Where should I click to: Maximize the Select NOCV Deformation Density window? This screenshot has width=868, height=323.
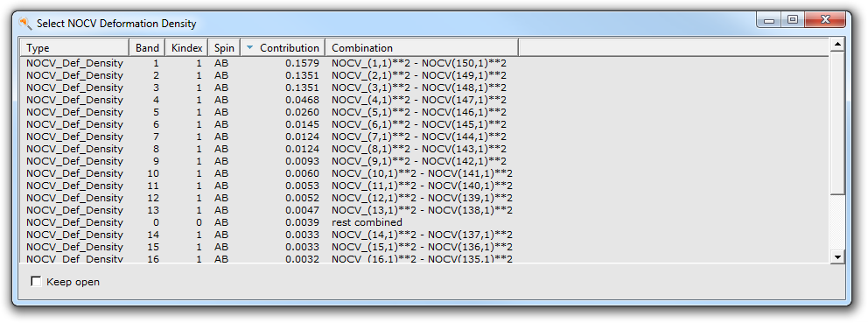(792, 21)
